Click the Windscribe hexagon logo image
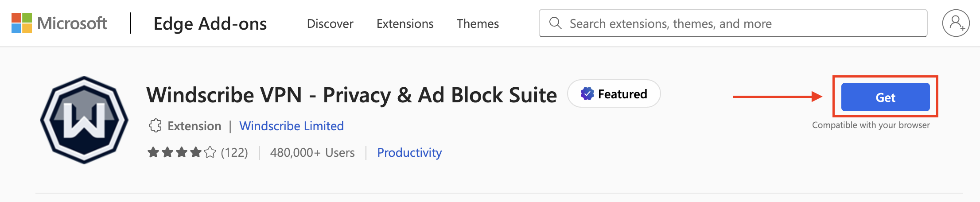 pyautogui.click(x=84, y=120)
